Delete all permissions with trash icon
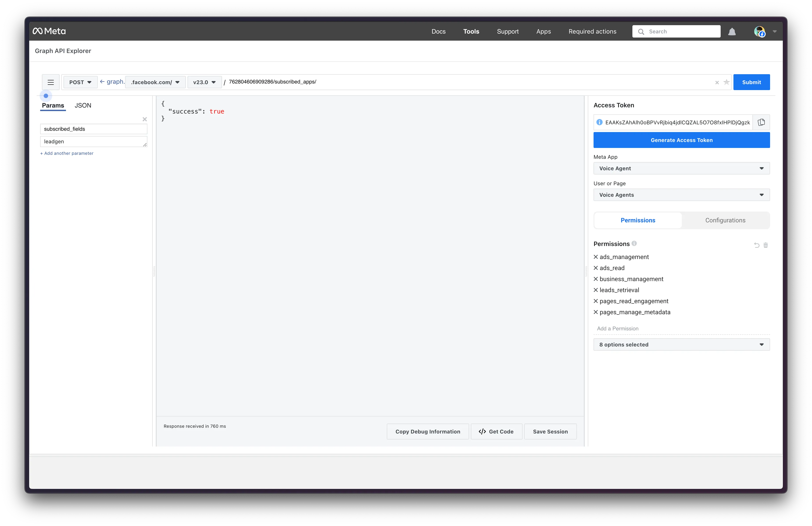Screen dimensions: 812x526 [x=766, y=245]
